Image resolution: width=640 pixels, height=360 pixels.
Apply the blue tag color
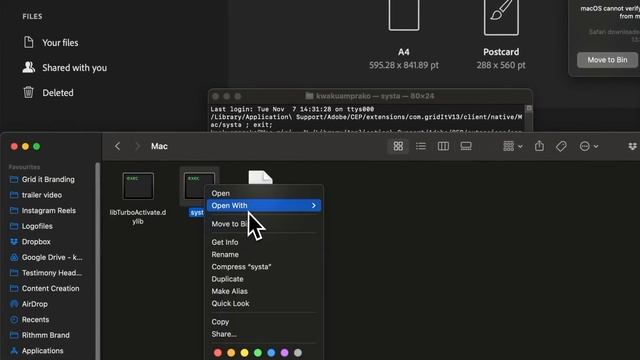pyautogui.click(x=271, y=353)
